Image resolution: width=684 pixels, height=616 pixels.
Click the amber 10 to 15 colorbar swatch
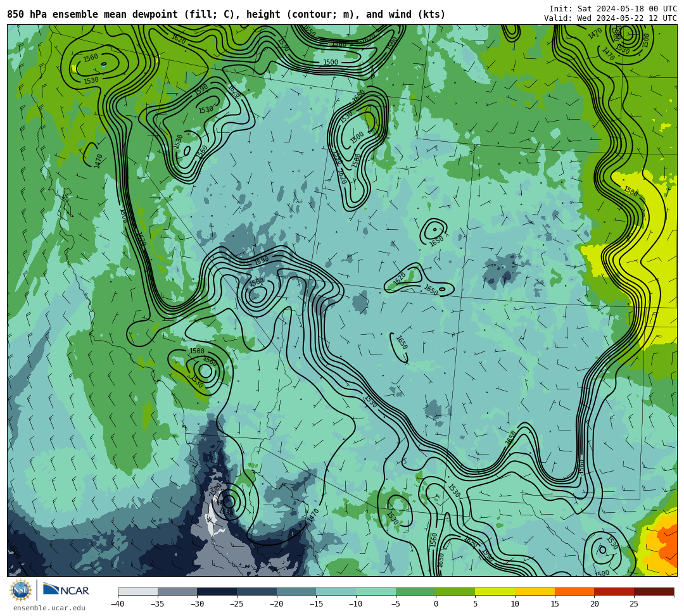point(535,591)
